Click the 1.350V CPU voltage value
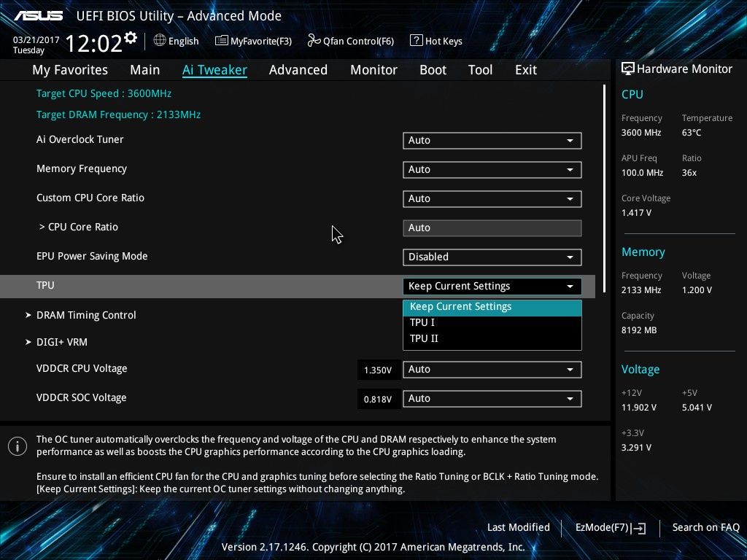The width and height of the screenshot is (747, 560). [x=378, y=370]
